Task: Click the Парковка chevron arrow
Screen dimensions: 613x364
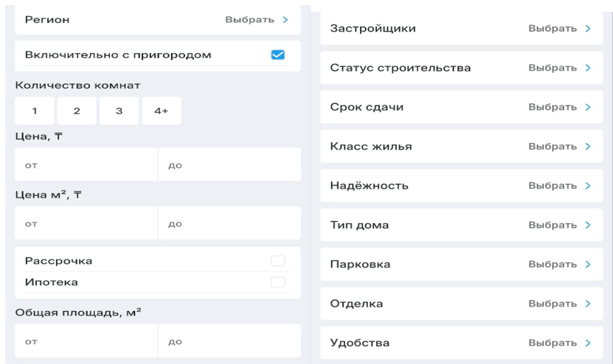Action: [588, 264]
